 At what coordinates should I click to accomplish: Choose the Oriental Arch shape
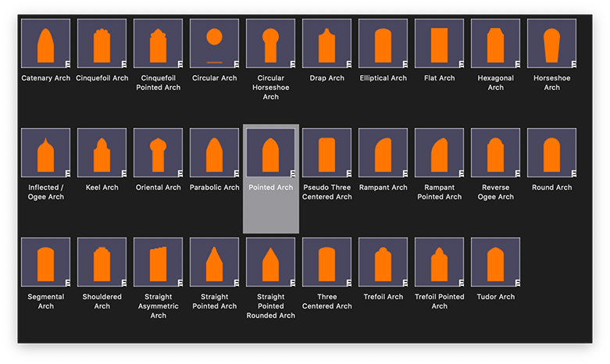159,153
